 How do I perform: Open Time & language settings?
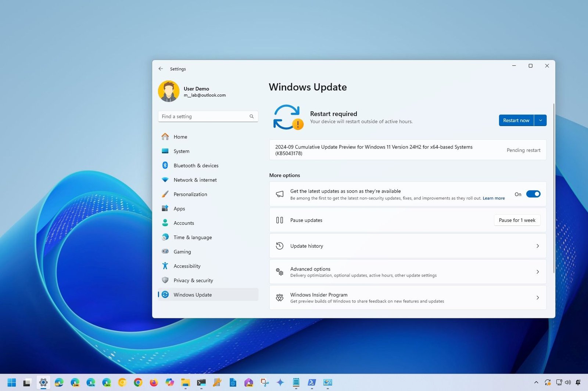[208, 237]
